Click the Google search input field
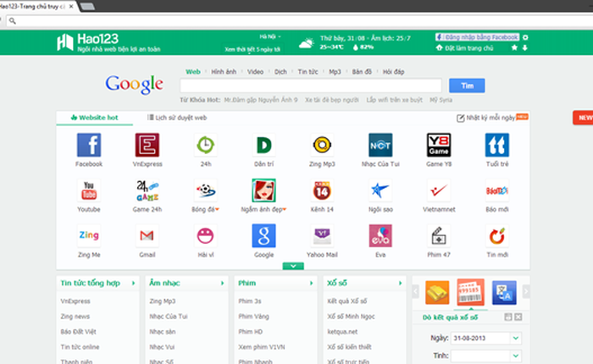 click(x=310, y=85)
